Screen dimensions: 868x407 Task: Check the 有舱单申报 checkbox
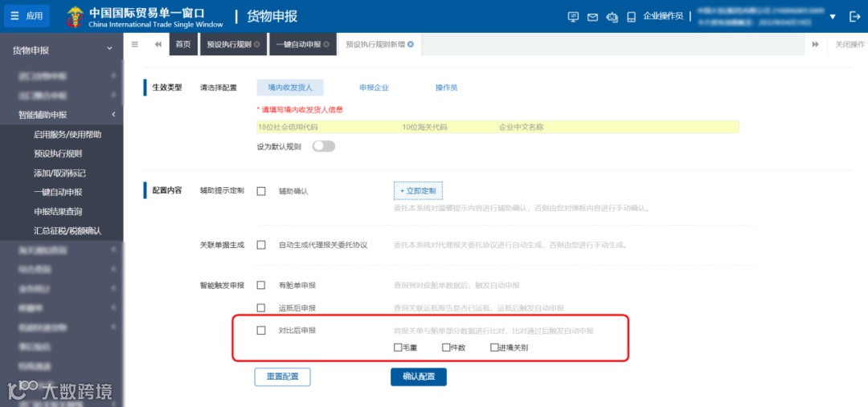coord(261,285)
